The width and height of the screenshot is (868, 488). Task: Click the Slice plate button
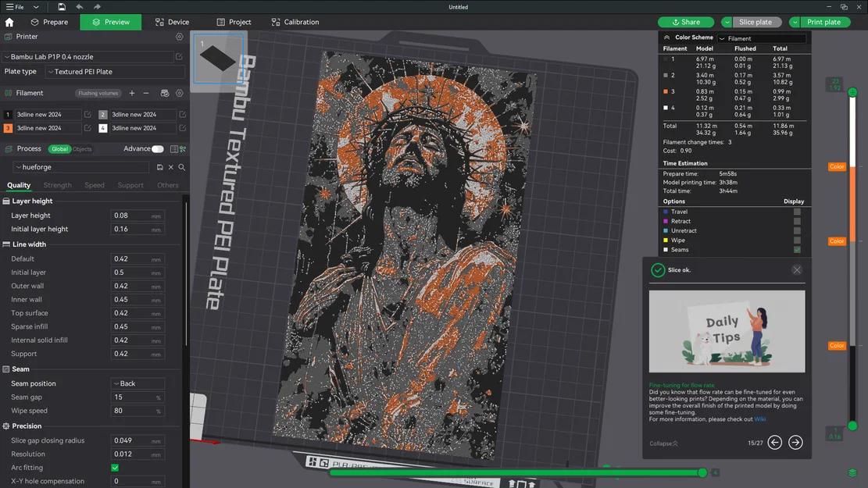click(755, 22)
